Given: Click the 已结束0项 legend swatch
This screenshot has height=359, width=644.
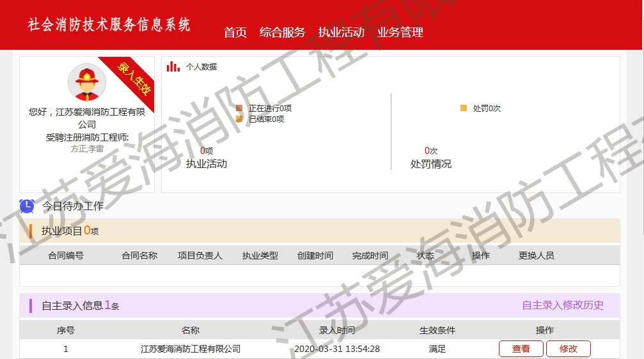Looking at the screenshot, I should [x=239, y=119].
